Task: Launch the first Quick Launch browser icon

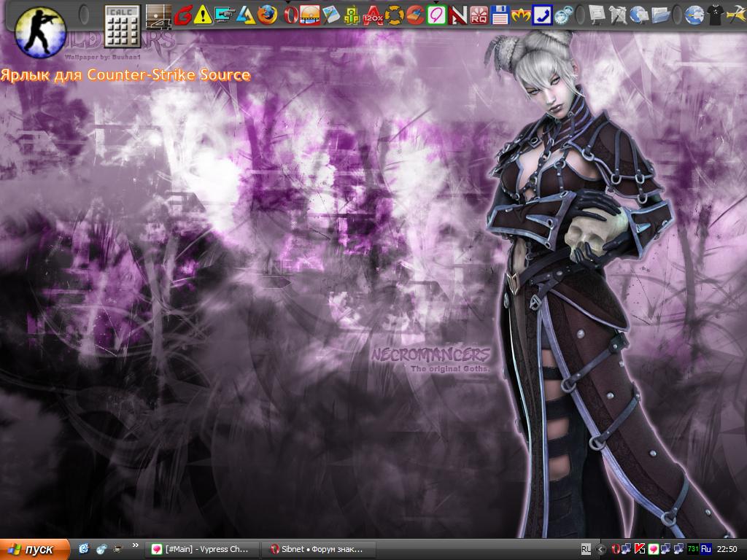Action: coord(84,549)
